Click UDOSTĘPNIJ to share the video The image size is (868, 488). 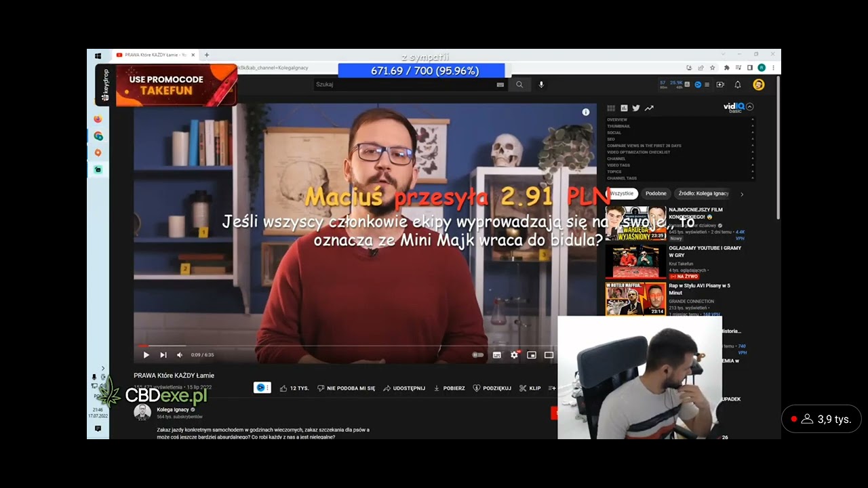point(404,388)
